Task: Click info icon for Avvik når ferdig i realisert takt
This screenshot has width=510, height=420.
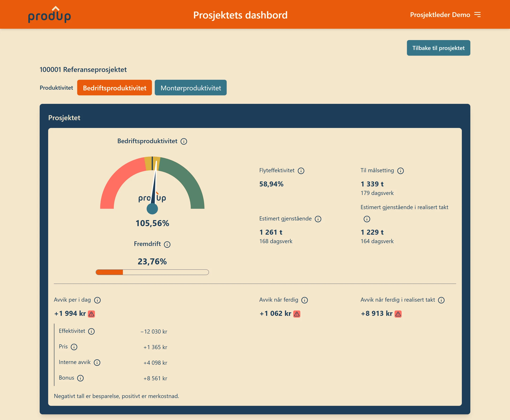Action: coord(441,300)
